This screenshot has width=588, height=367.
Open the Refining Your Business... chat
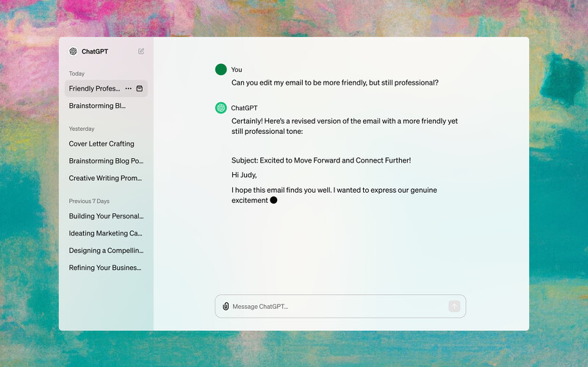click(x=105, y=268)
